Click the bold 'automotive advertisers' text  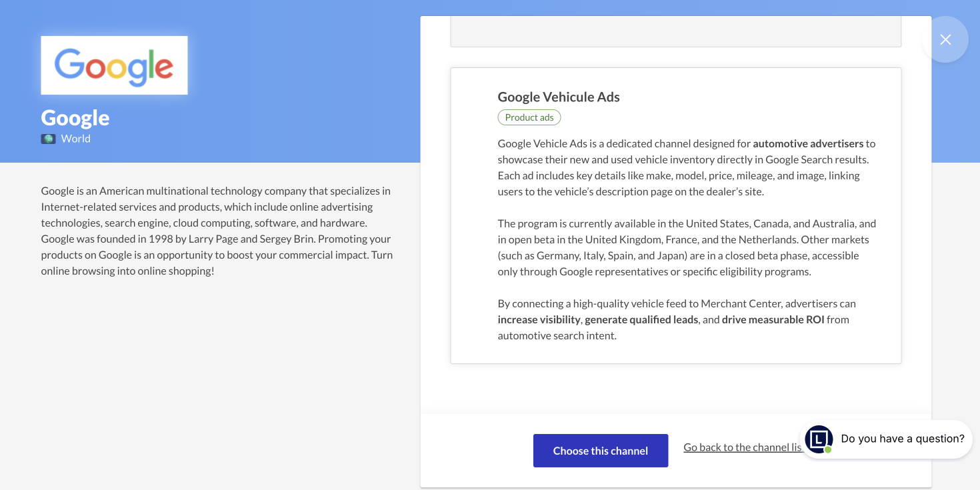pos(808,143)
